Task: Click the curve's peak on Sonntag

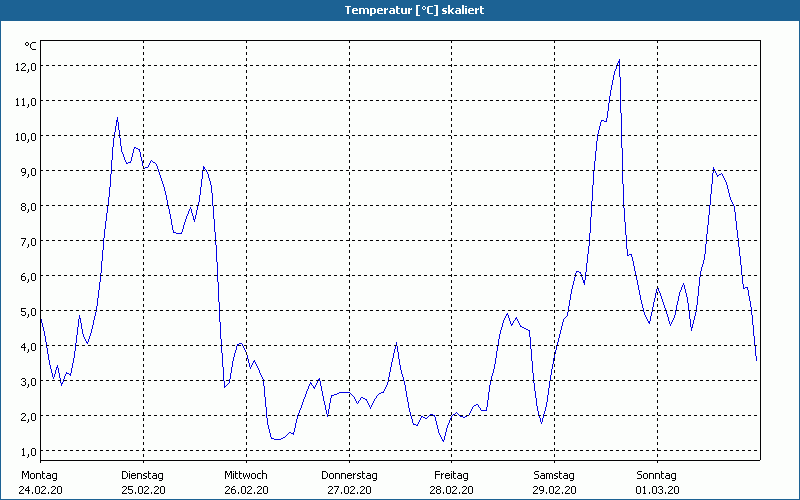Action: coord(713,168)
